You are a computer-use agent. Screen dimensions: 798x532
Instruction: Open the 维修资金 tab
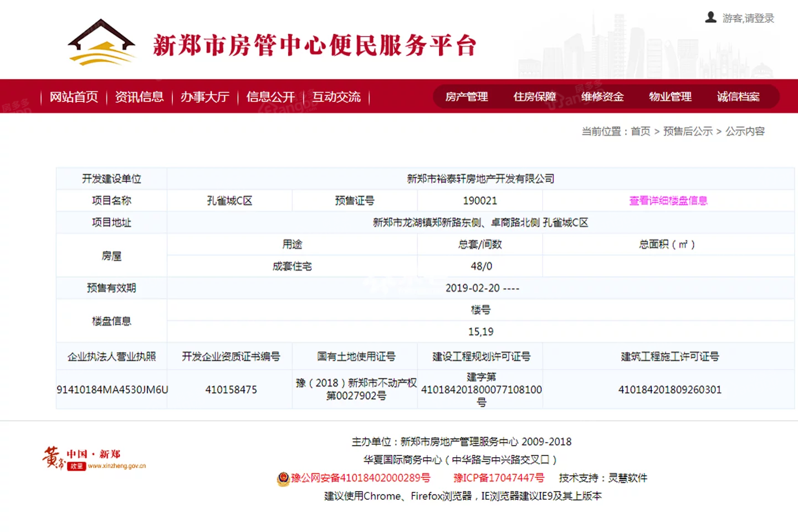(x=602, y=97)
